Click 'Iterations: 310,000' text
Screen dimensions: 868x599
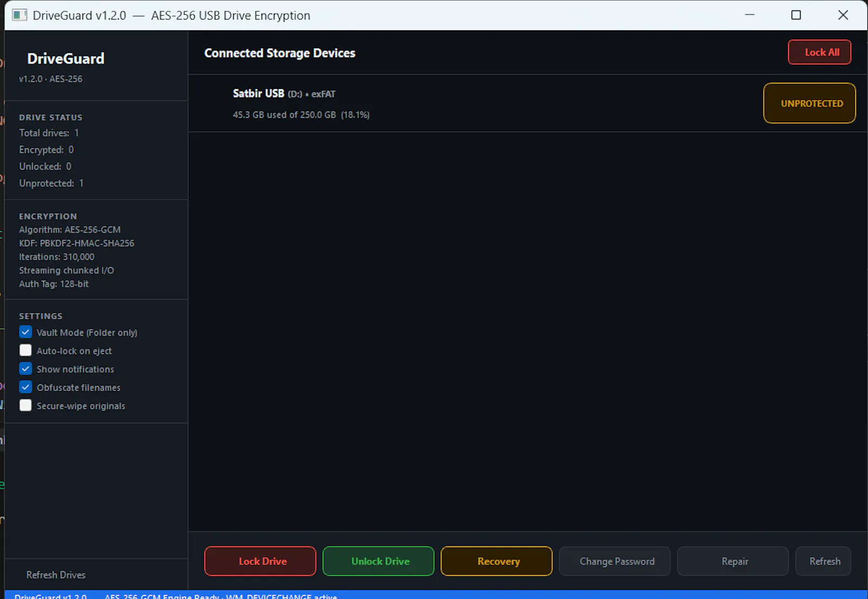click(x=57, y=257)
